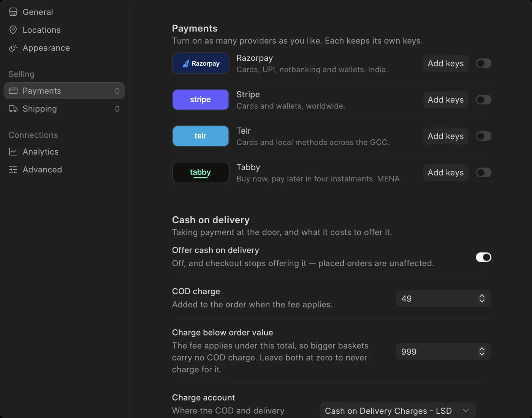Screen dimensions: 532x418
Task: Click 'Cards and wallets, worldwide.' description
Action: point(291,106)
